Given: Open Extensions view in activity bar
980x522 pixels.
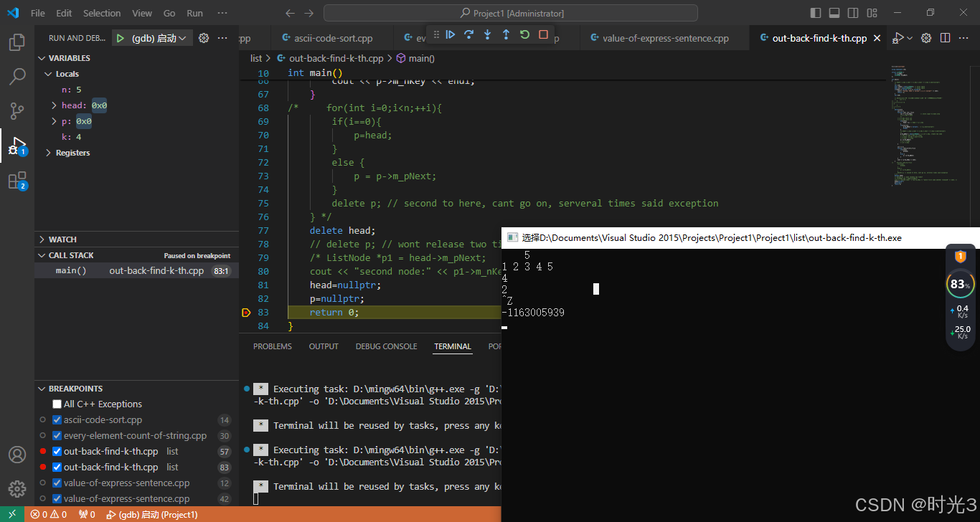Looking at the screenshot, I should pos(17,180).
